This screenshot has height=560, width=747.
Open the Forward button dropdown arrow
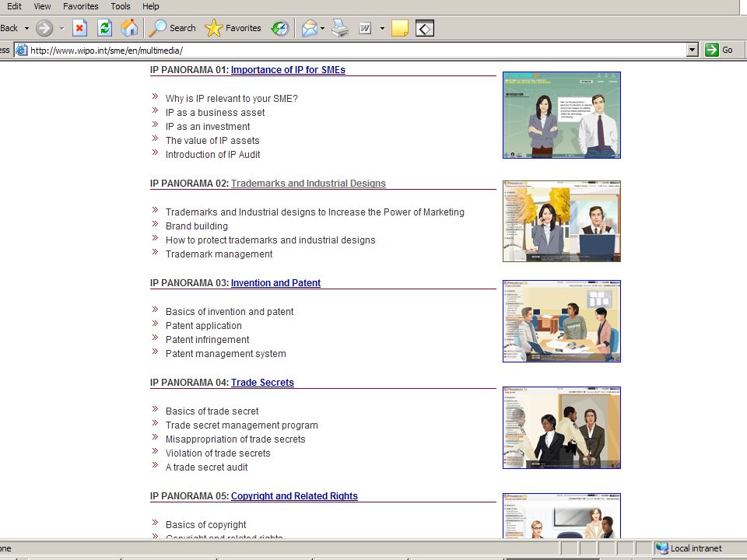[61, 29]
